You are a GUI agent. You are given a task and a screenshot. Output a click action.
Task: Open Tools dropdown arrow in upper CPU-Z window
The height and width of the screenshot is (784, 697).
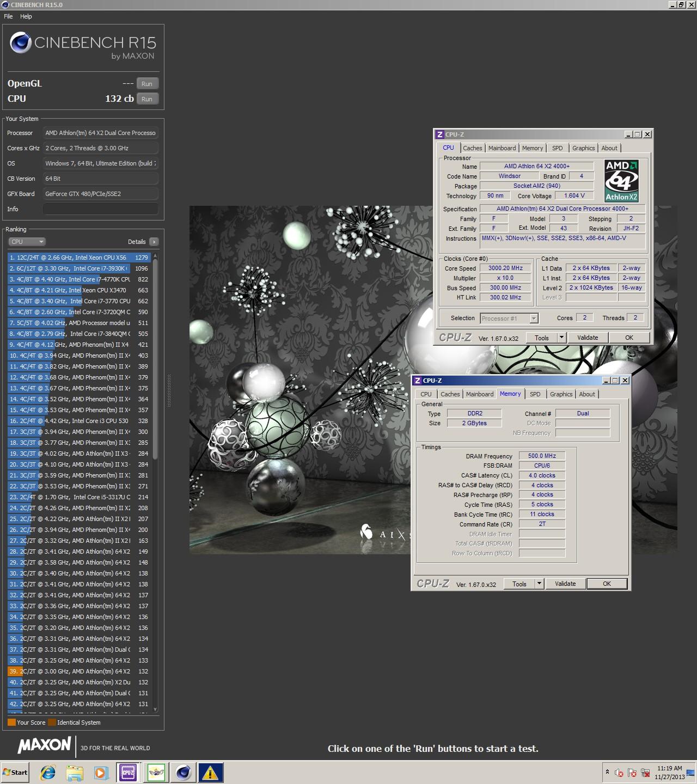(562, 338)
